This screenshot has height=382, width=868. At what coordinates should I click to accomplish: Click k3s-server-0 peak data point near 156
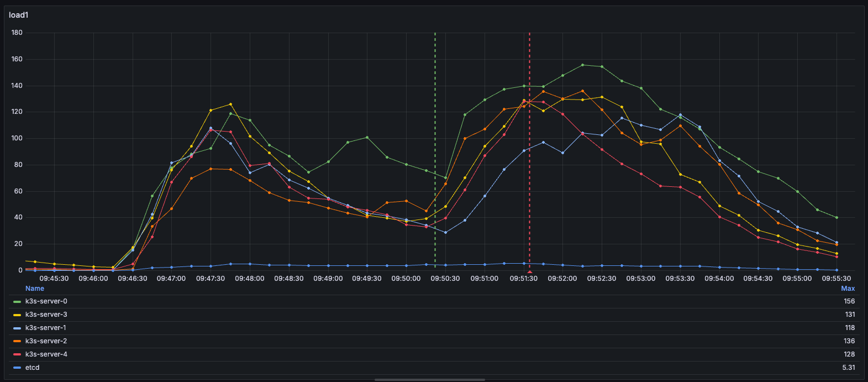[582, 65]
